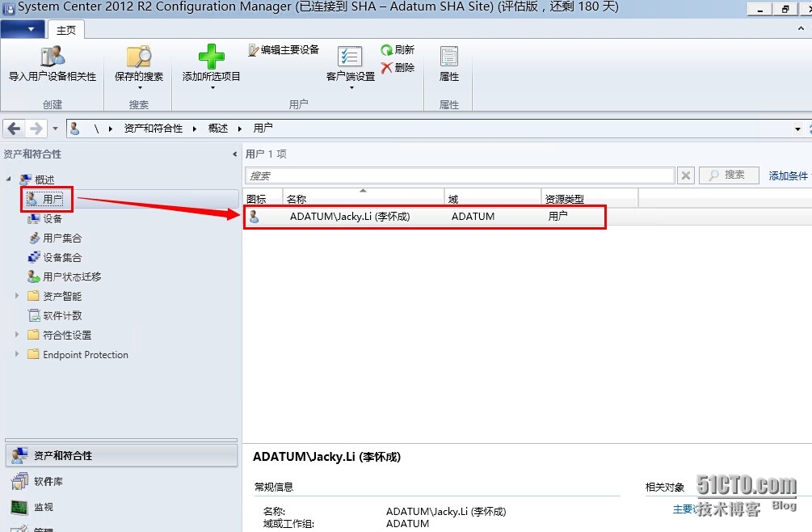Image resolution: width=812 pixels, height=532 pixels.
Task: Sort by the 图标 column header
Action: 263,198
